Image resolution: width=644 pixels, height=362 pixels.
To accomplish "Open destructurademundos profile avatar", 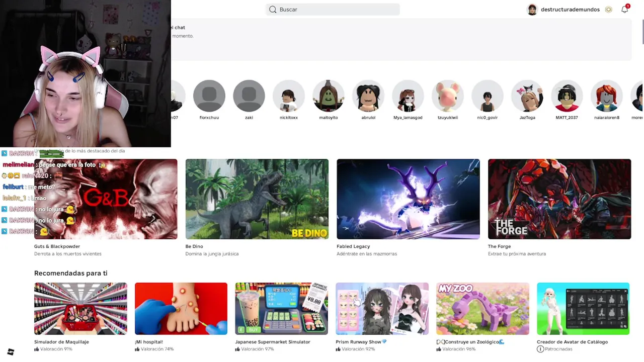I will tap(532, 10).
